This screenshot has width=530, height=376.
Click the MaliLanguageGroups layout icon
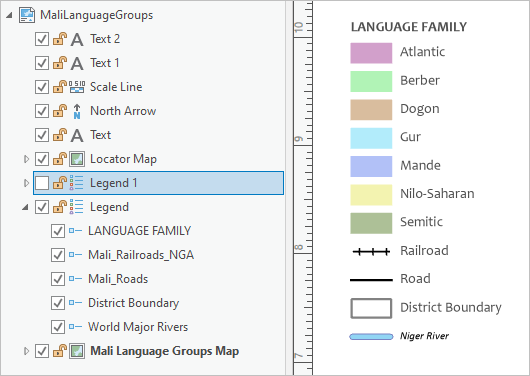point(27,15)
